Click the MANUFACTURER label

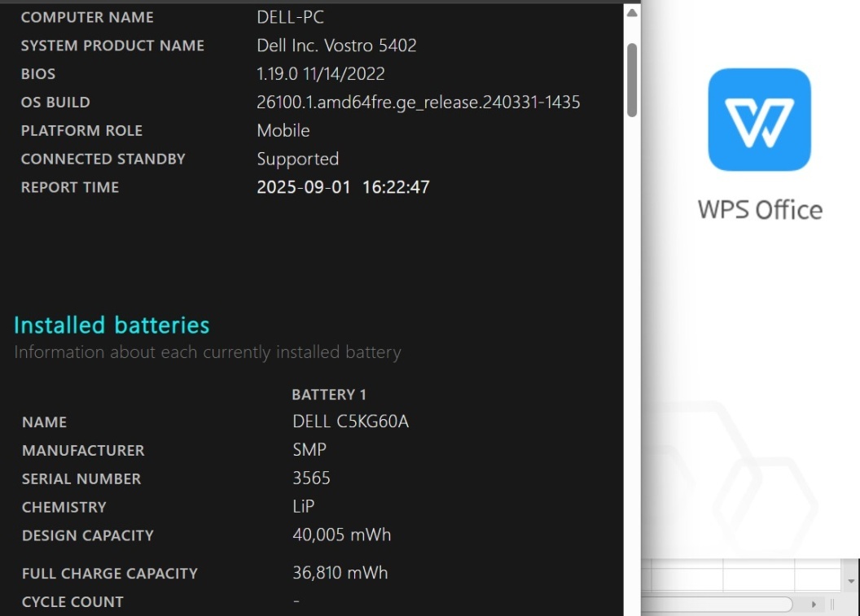(x=83, y=451)
